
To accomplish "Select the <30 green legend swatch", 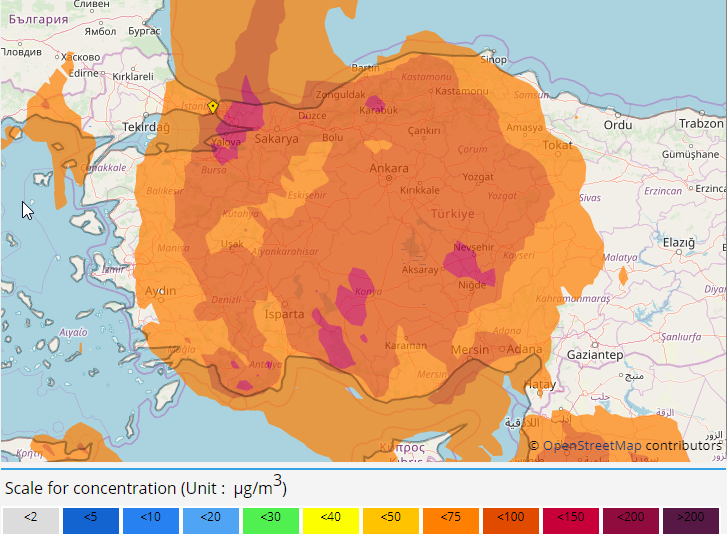I will point(271,521).
